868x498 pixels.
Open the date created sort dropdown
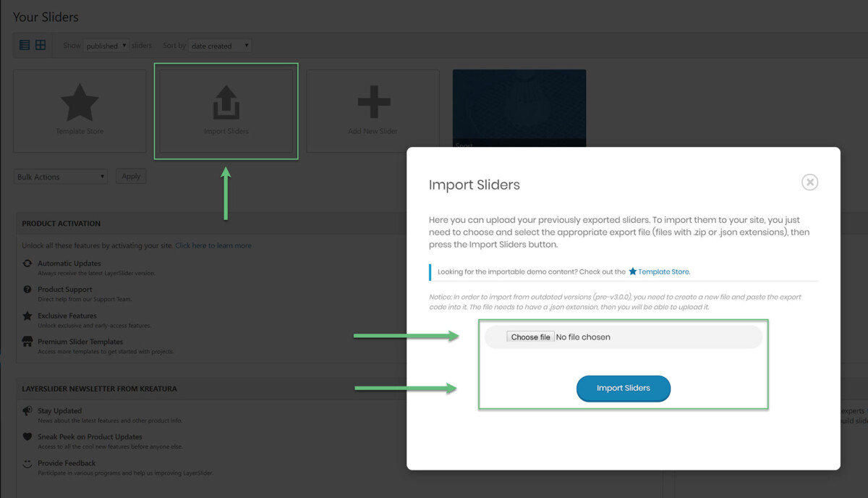pos(220,45)
